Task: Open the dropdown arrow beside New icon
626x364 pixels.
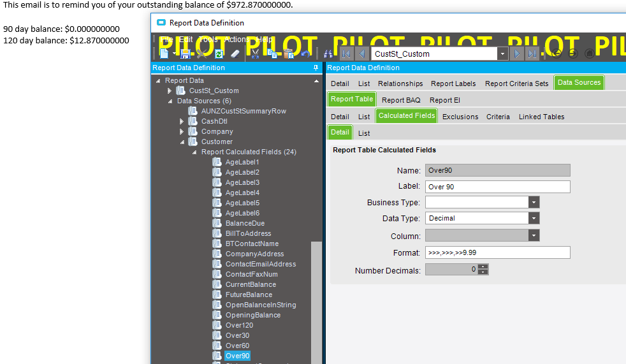Action: coord(174,54)
